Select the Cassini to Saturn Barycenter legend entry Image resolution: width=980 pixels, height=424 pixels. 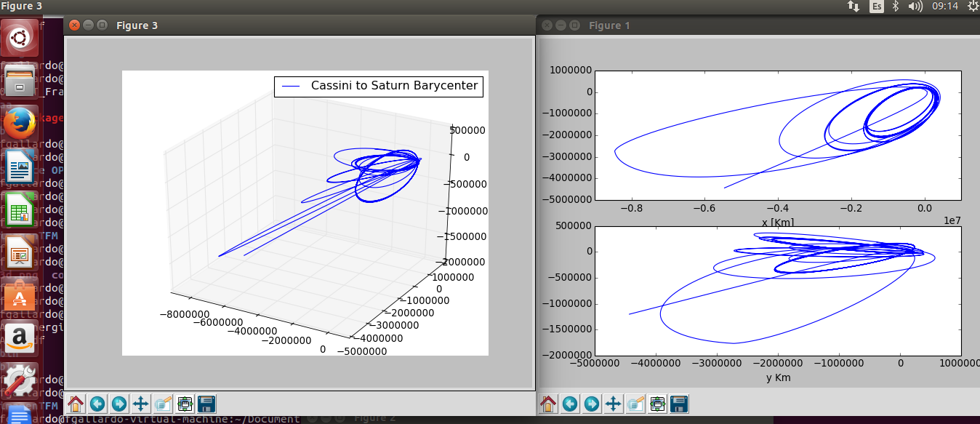pos(378,86)
